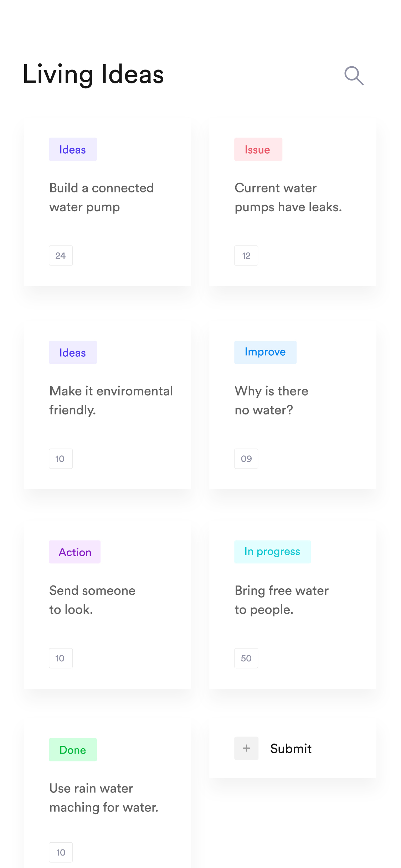
Task: Tap Ideas tag on enviromental friendly card
Action: pos(73,352)
